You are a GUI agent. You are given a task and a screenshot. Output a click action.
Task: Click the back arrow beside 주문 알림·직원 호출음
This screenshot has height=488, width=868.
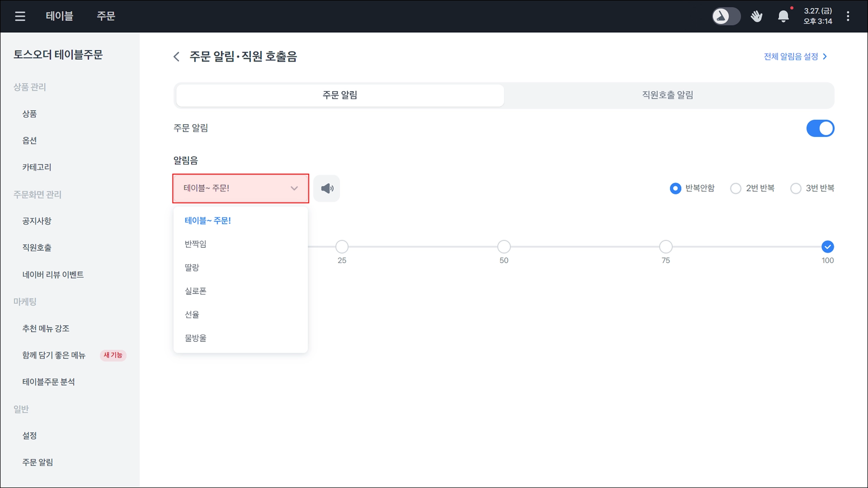[x=177, y=56]
